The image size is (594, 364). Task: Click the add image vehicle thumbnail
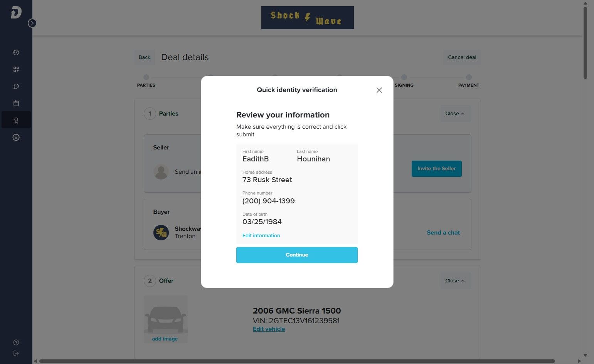(x=165, y=319)
